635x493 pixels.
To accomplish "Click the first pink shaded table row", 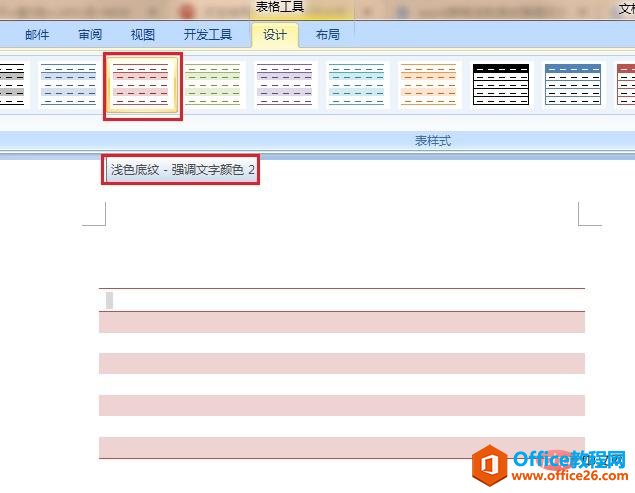I will [x=342, y=322].
